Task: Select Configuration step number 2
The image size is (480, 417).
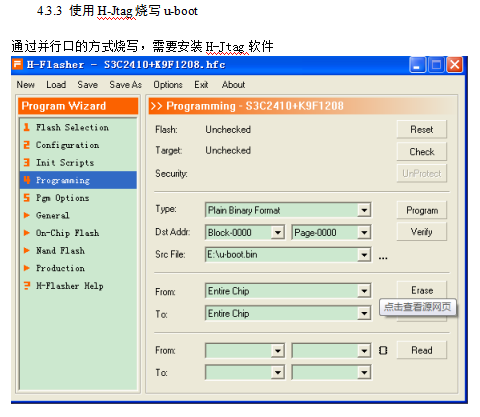Action: tap(27, 145)
